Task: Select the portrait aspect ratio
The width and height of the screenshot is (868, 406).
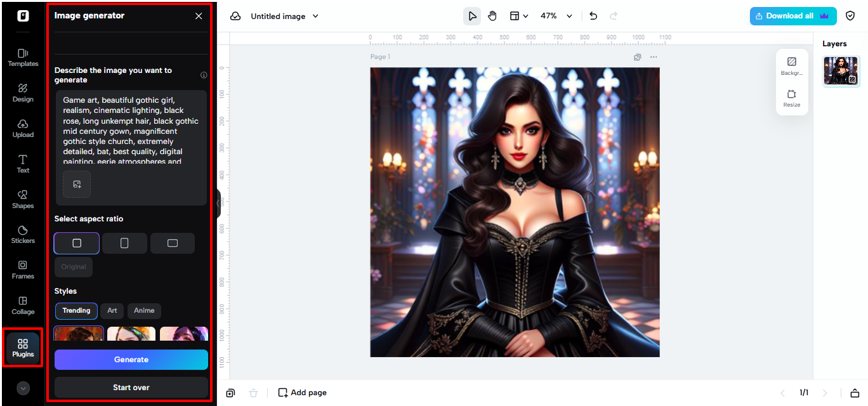Action: [x=124, y=243]
